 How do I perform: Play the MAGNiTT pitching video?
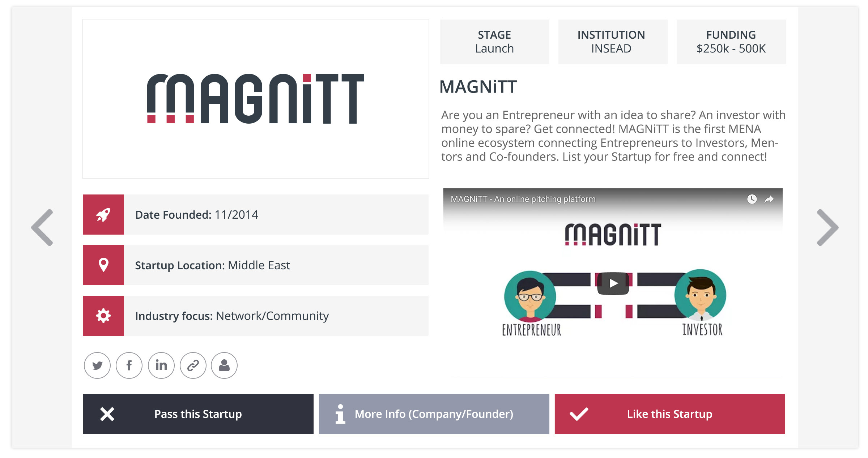613,283
